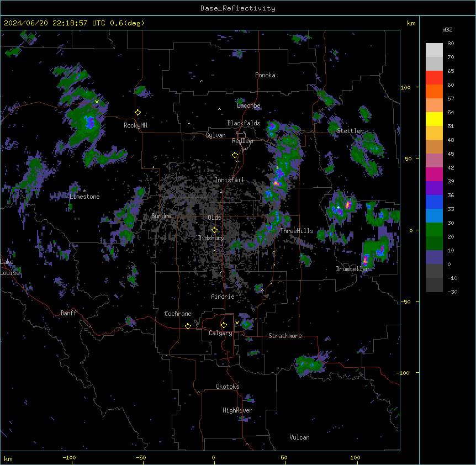Click the yellow V marker northwest of RockyMH
This screenshot has height=465, width=476.
point(97,102)
